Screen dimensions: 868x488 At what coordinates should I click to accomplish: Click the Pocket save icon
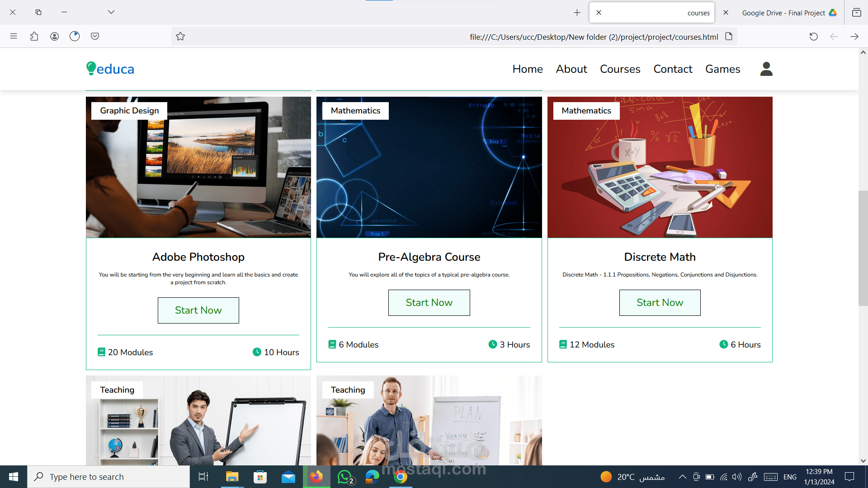click(95, 37)
